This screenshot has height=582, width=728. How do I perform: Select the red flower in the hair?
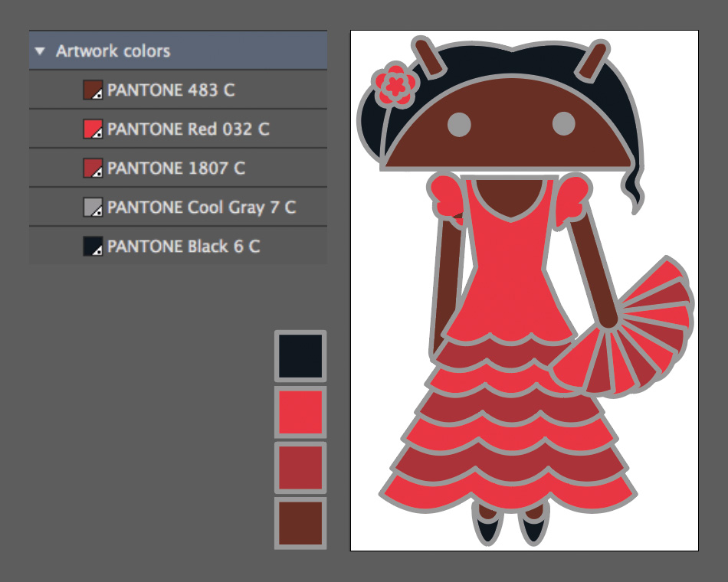395,84
